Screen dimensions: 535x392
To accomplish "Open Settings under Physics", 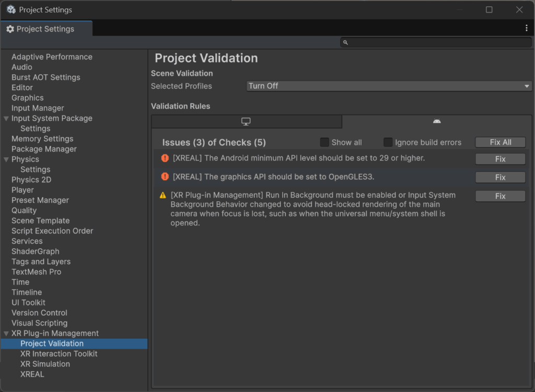I will pos(35,170).
